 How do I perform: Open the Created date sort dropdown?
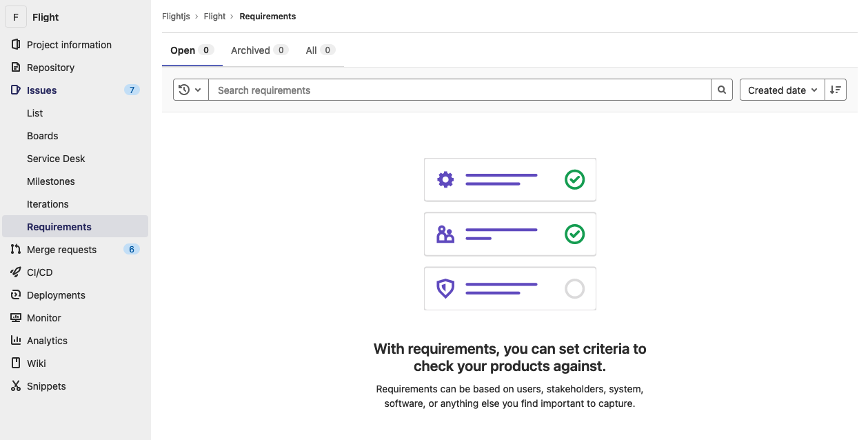coord(782,90)
